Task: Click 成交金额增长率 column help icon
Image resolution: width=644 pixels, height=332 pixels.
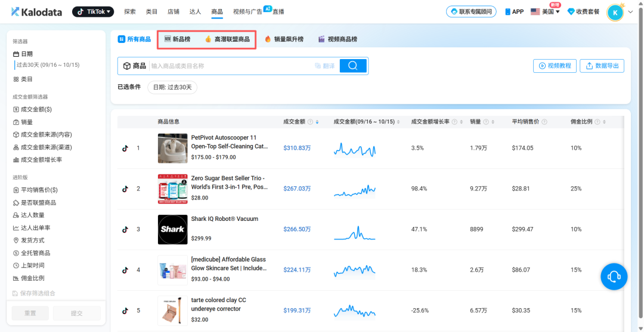Action: click(454, 122)
